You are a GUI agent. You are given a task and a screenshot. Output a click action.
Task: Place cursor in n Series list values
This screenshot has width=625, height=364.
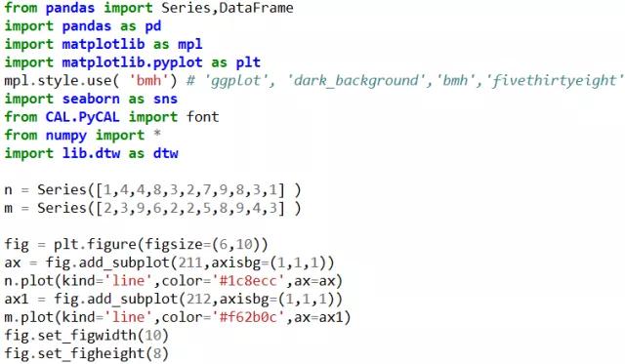(x=190, y=190)
